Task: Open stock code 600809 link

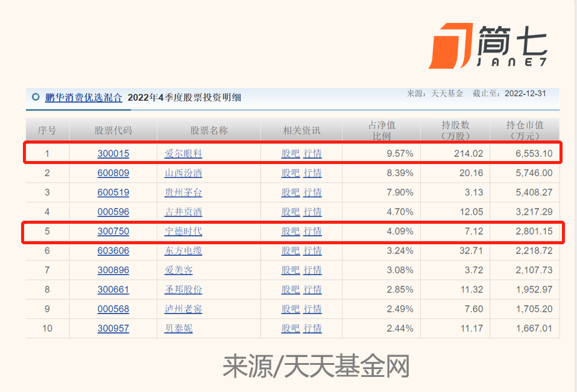Action: pyautogui.click(x=113, y=173)
